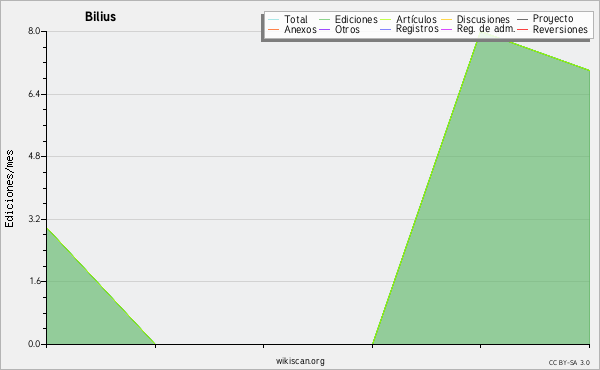600x370 pixels.
Task: Click the Bilius chart title
Action: pos(100,17)
